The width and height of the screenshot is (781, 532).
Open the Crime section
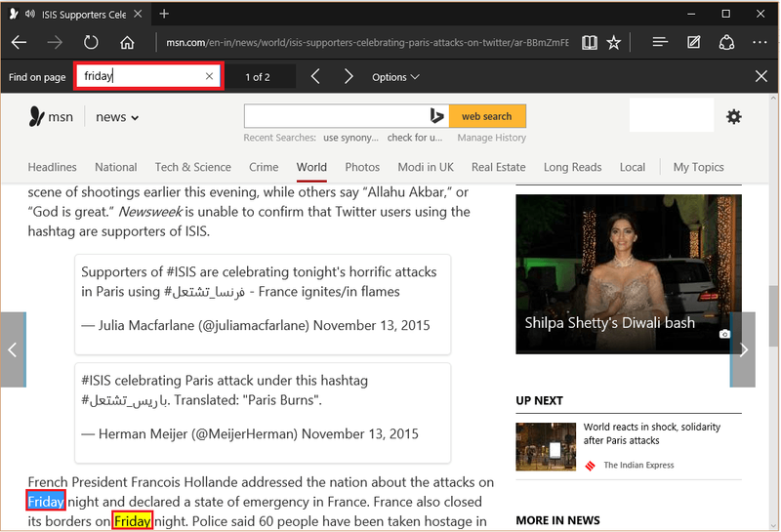[264, 167]
